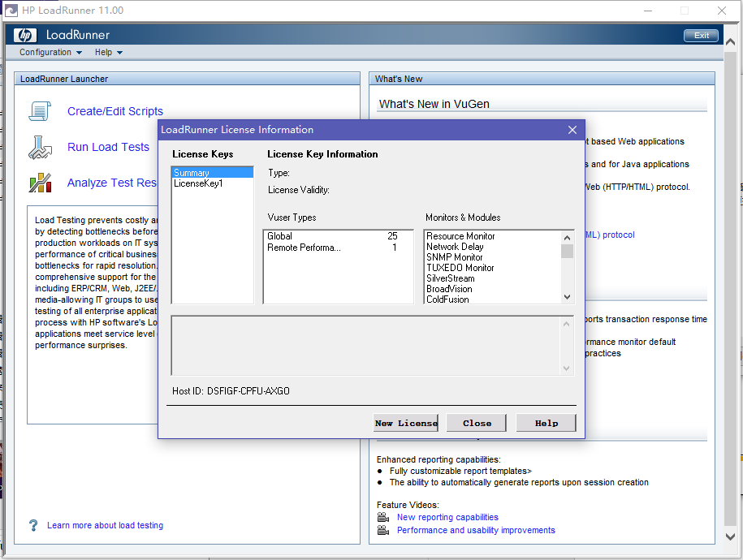Image resolution: width=743 pixels, height=560 pixels.
Task: Click camera icon beside Performance and usability improvements
Action: (383, 530)
